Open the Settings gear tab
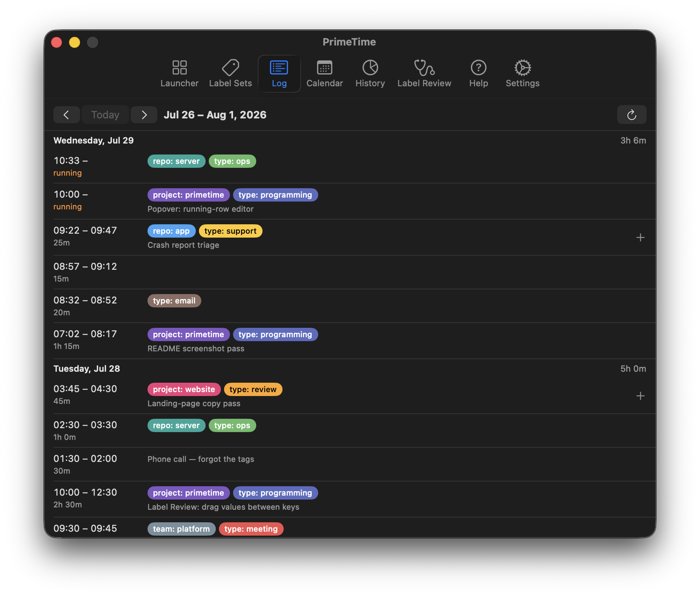The height and width of the screenshot is (596, 700). click(x=522, y=74)
